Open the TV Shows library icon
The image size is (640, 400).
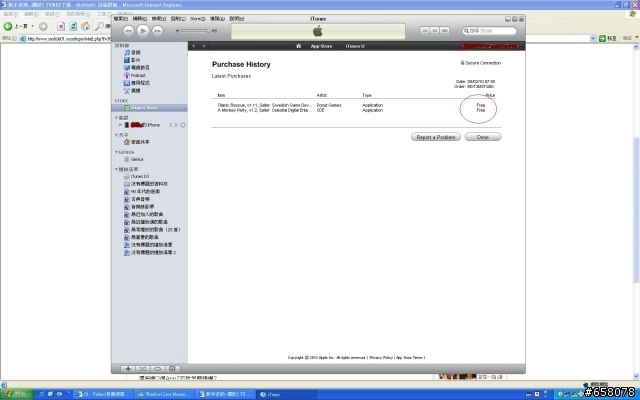pyautogui.click(x=127, y=67)
